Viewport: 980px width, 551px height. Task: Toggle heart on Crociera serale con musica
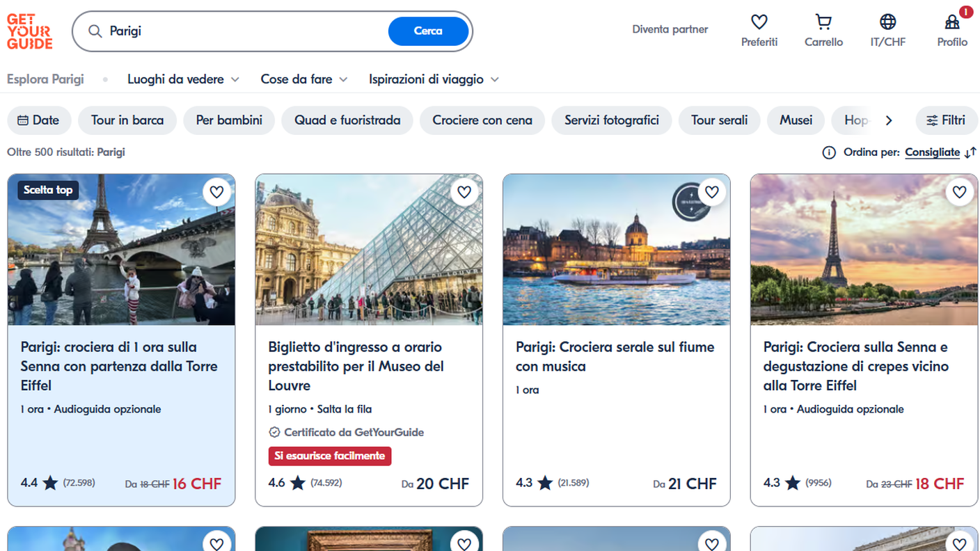(711, 192)
